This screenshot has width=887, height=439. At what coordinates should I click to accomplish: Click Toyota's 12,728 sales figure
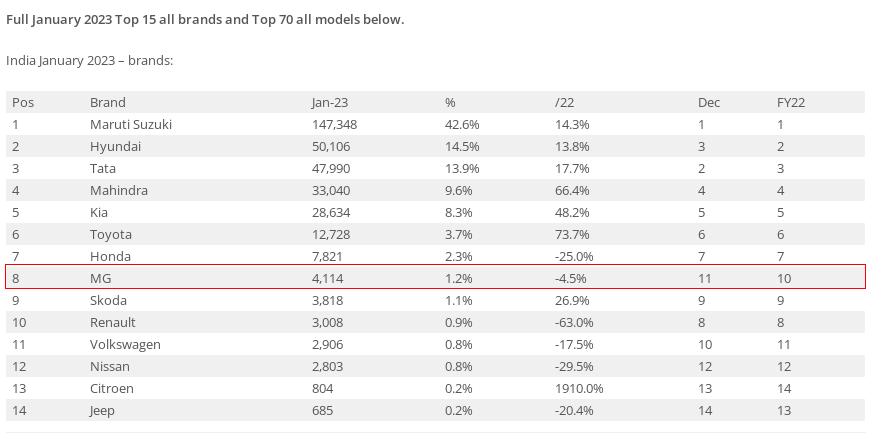coord(331,234)
